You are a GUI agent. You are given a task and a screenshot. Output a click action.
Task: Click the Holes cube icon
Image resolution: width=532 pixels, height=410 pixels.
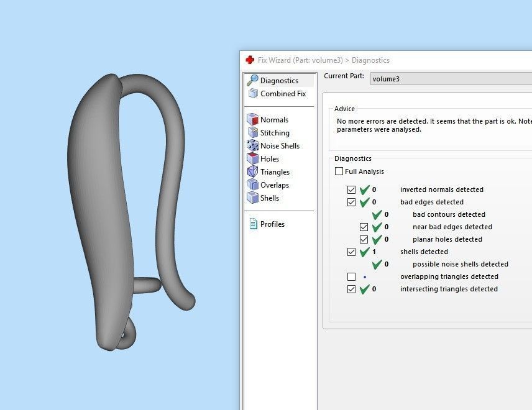coord(252,158)
